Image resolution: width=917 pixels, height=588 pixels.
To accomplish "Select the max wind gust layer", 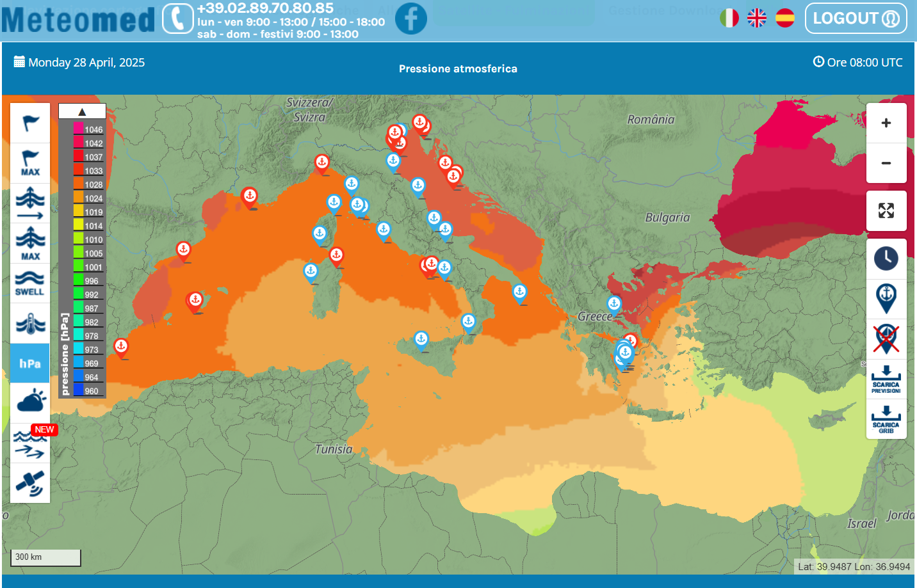I will point(30,163).
